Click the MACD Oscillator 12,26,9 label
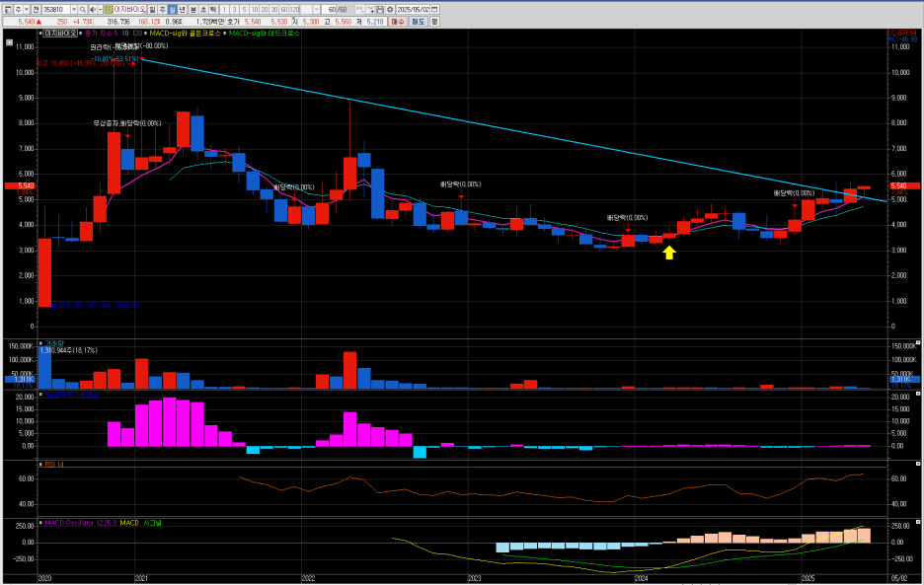 point(80,523)
